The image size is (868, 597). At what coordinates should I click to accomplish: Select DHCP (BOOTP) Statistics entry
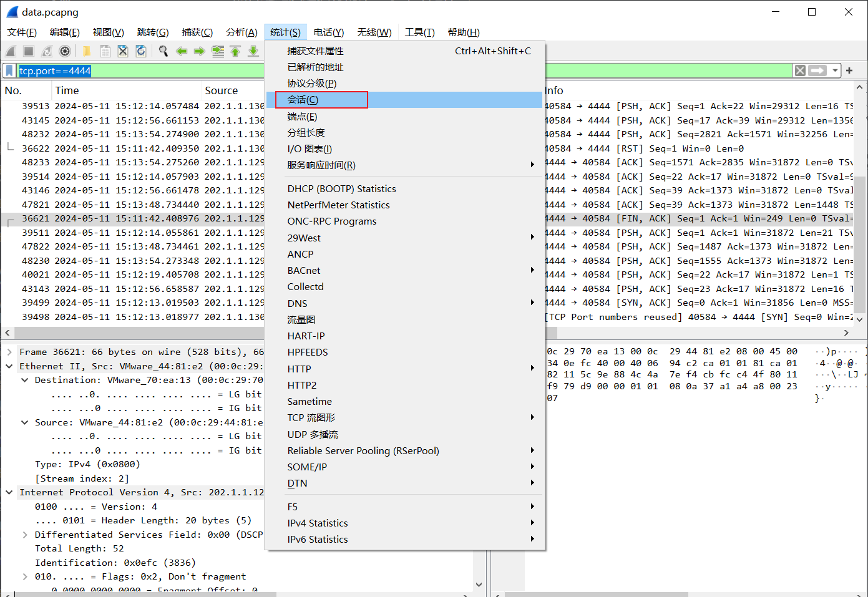click(404, 189)
